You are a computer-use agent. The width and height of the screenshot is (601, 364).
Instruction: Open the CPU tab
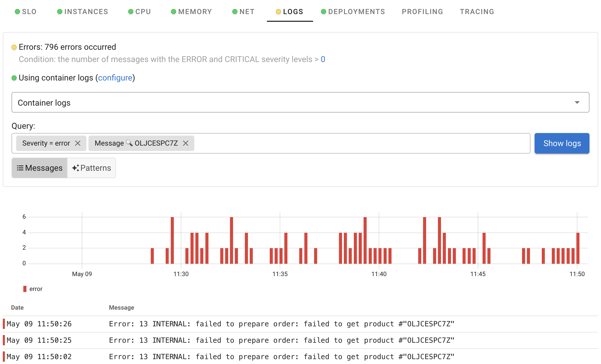(x=139, y=12)
